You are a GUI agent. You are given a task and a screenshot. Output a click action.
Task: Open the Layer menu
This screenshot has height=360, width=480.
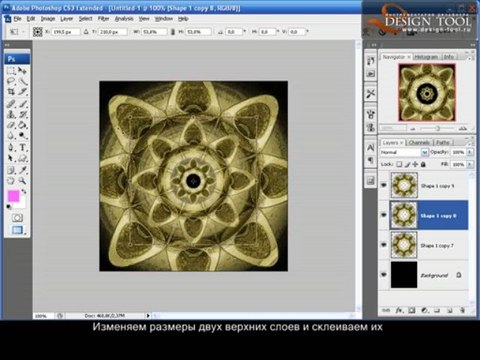[67, 19]
